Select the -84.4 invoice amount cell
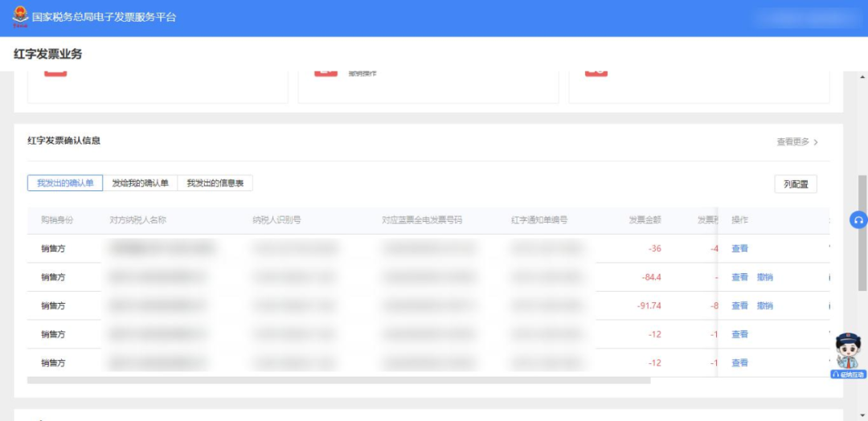The width and height of the screenshot is (868, 421). click(x=652, y=277)
